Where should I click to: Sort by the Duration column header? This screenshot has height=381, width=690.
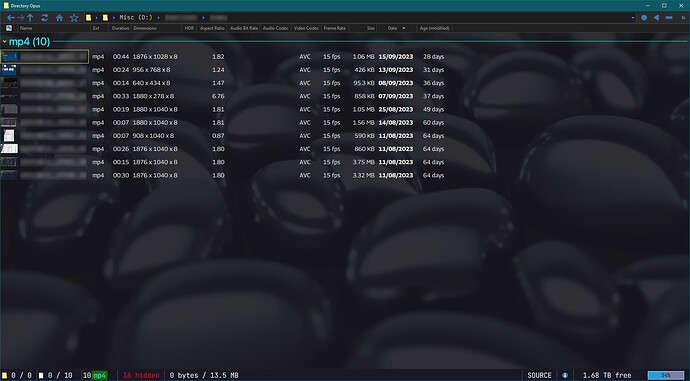click(120, 28)
